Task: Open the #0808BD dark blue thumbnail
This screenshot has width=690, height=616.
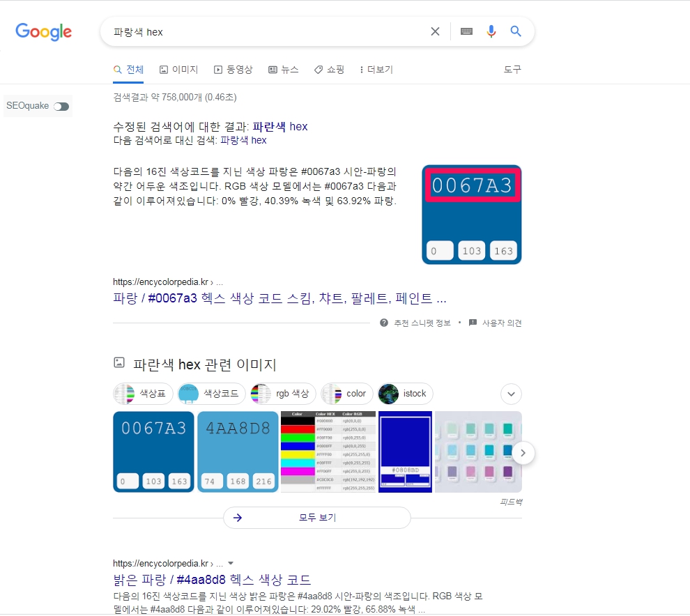Action: coord(405,452)
